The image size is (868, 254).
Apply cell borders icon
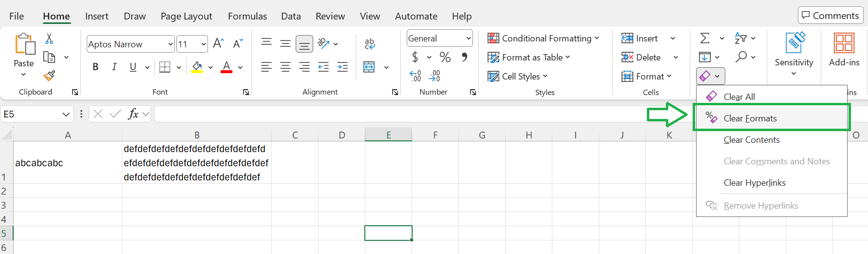tap(165, 67)
